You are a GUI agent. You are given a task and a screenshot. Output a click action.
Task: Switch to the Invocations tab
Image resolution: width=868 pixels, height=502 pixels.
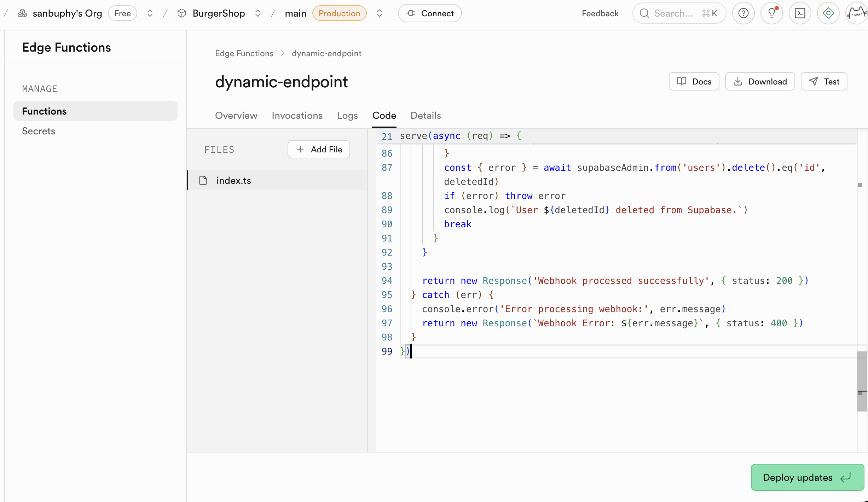[x=297, y=116]
